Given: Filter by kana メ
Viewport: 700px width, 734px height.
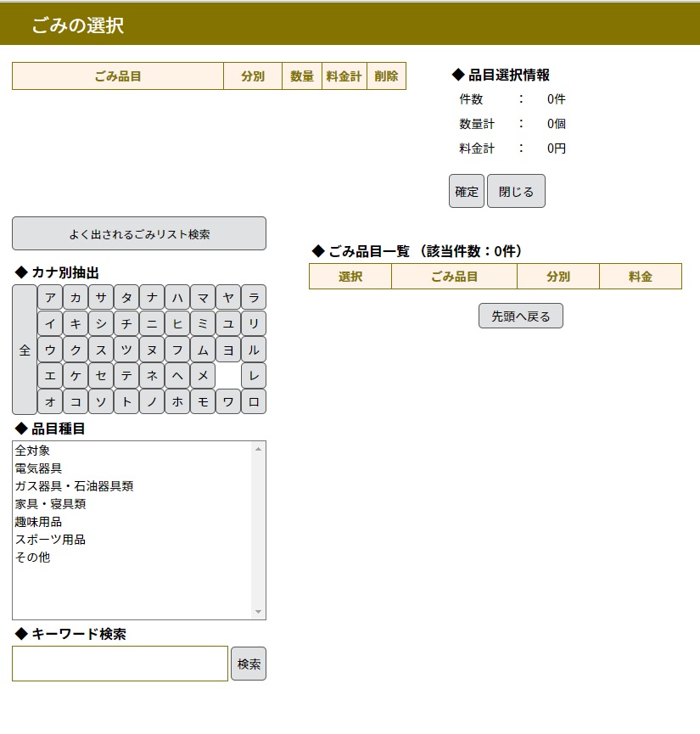Looking at the screenshot, I should 203,375.
